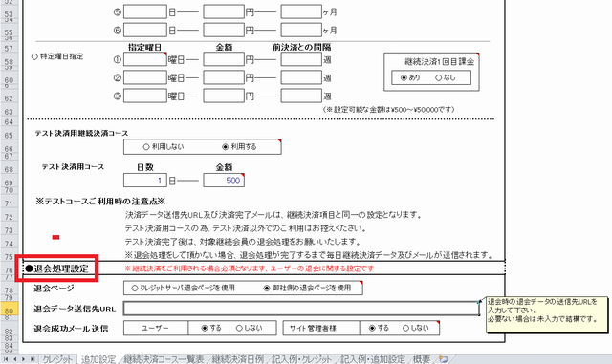
Task: Switch to the 概要 sheet tab
Action: [422, 359]
